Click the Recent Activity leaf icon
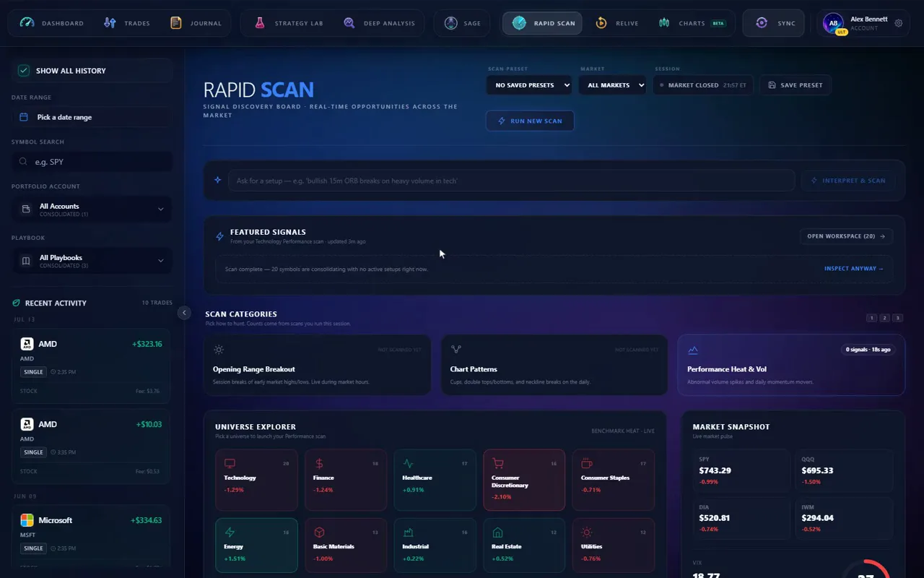 tap(16, 303)
